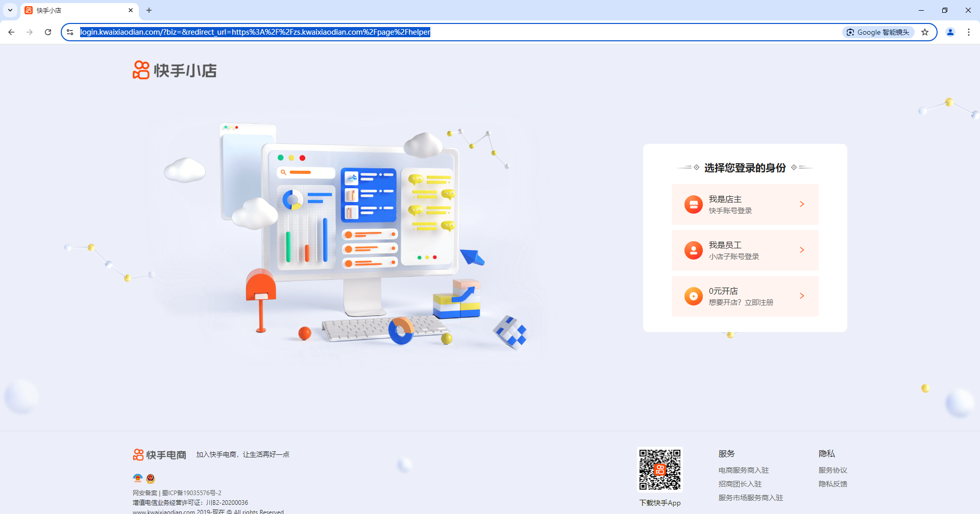View site information icon in address bar
Image resolution: width=980 pixels, height=514 pixels.
(70, 32)
